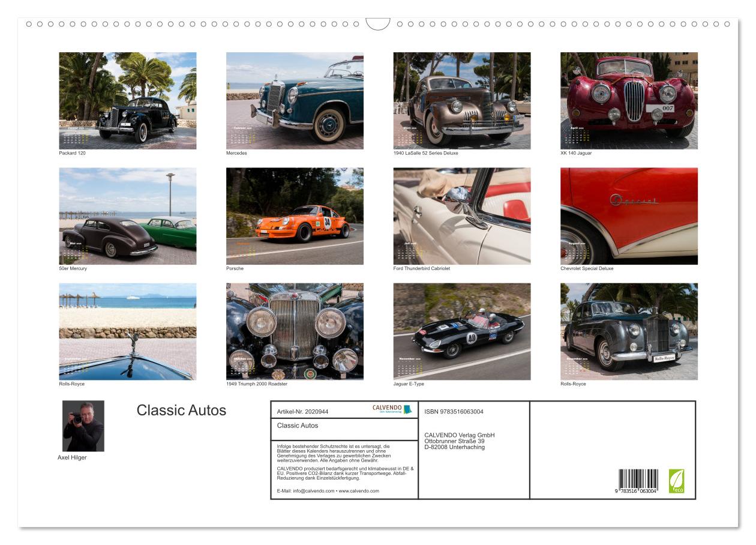The image size is (756, 545).
Task: Click the E-Mail info@calvendo.com line
Action: point(328,491)
